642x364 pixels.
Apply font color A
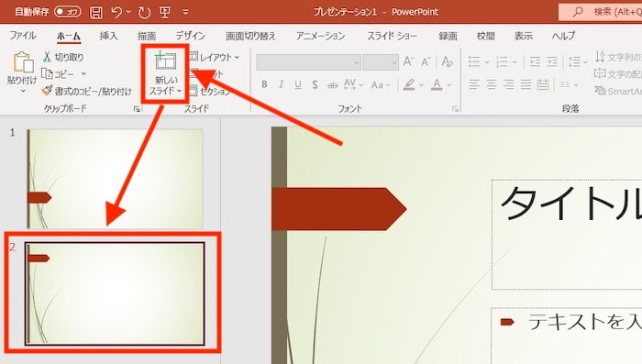(437, 84)
